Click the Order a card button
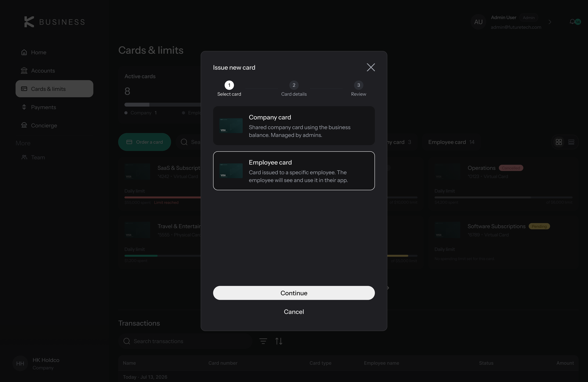Screen dimensions: 588x382 pyautogui.click(x=145, y=142)
